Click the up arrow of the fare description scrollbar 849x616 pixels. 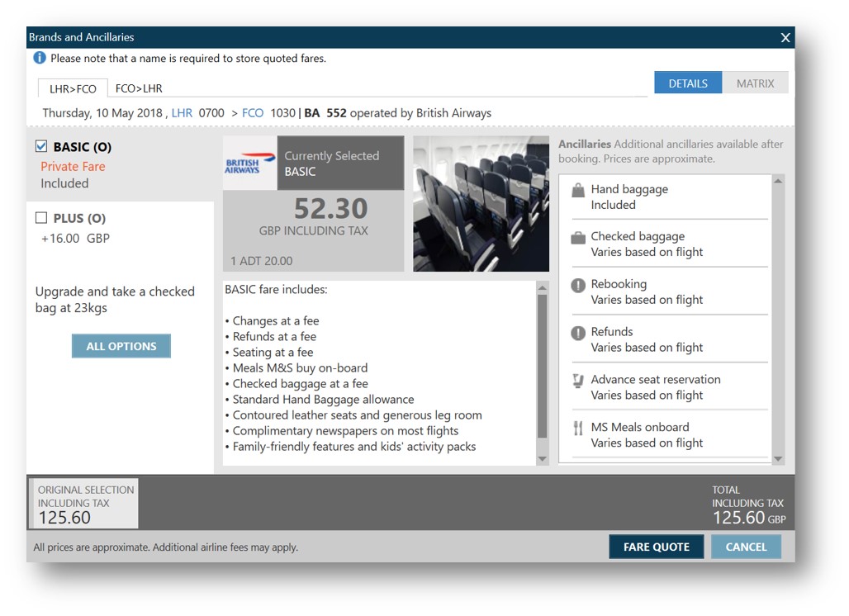[542, 288]
